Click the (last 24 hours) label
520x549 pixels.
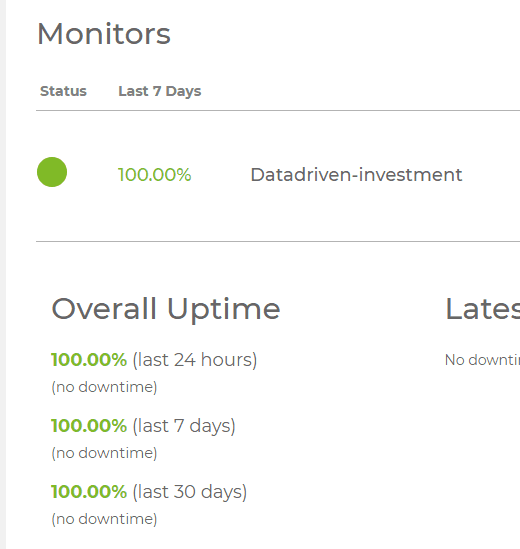coord(195,360)
